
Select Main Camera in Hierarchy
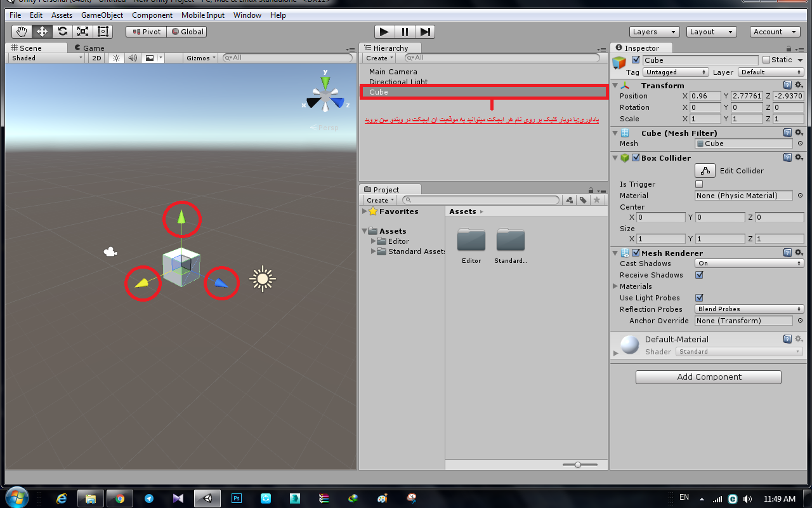(x=393, y=72)
